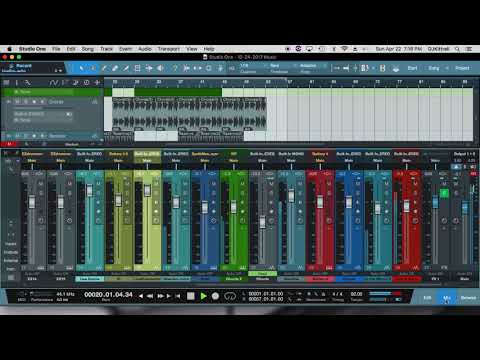480x360 pixels.
Task: Open the Browse panel button at bottom right
Action: [468, 298]
